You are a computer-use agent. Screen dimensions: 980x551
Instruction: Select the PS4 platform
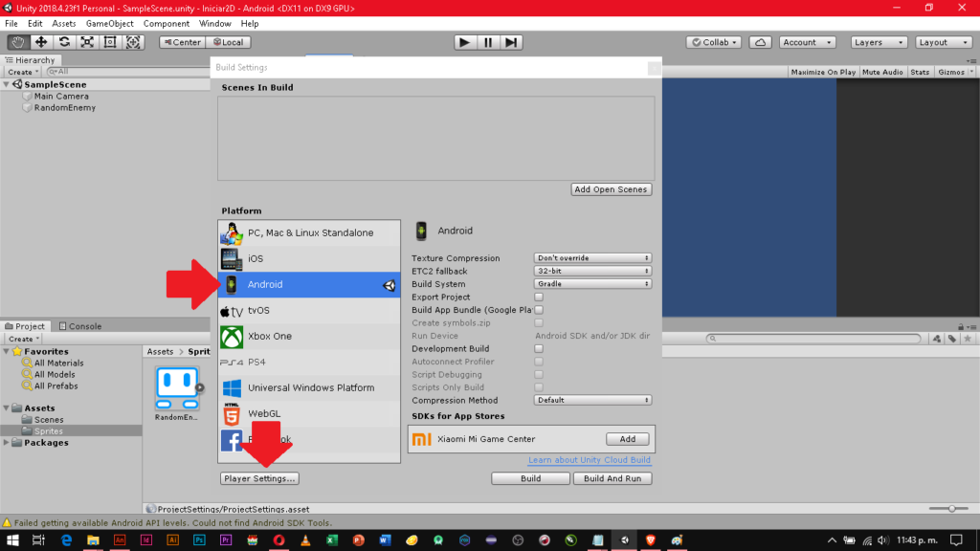[x=309, y=362]
